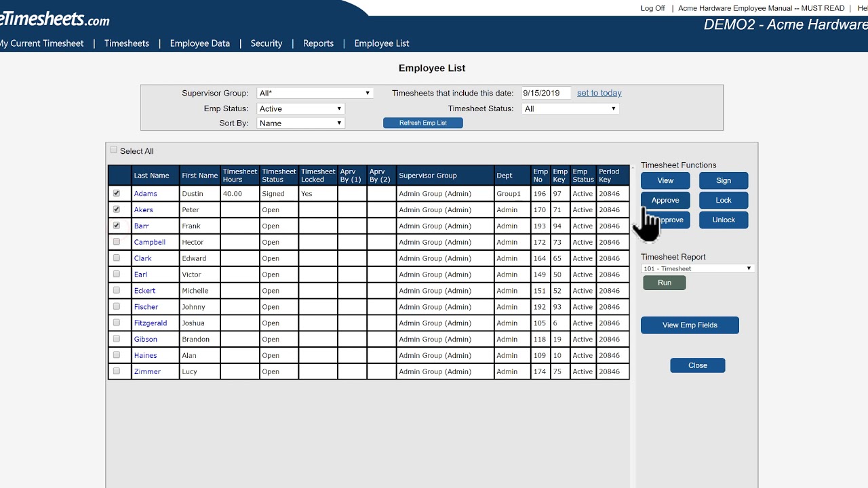Click the 40.00 hours cell for Adams
This screenshot has width=868, height=488.
coord(240,194)
